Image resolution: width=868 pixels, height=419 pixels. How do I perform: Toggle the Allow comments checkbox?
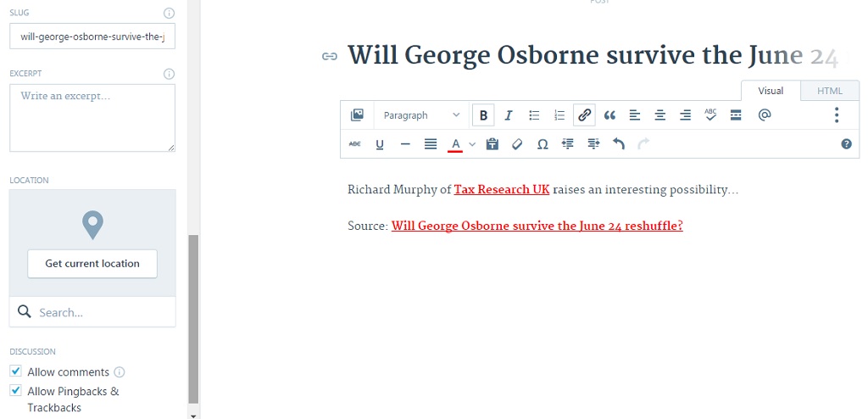16,372
